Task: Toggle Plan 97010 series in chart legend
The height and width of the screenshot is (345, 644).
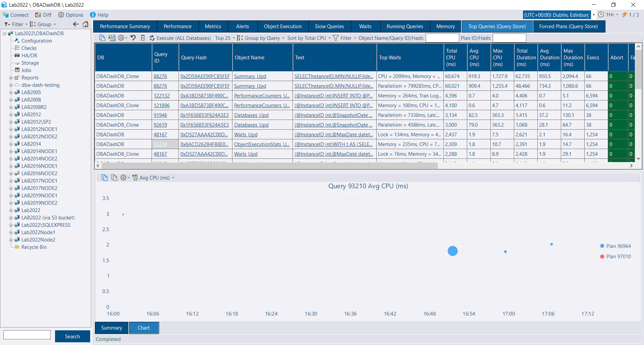Action: pos(615,257)
